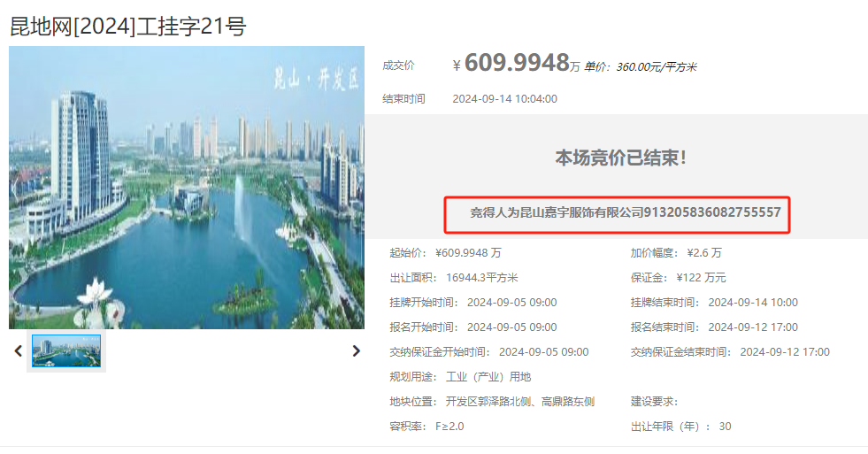Click the 起始价 ¥609.9948 万 field
Screen dimensions: 868x454
445,253
